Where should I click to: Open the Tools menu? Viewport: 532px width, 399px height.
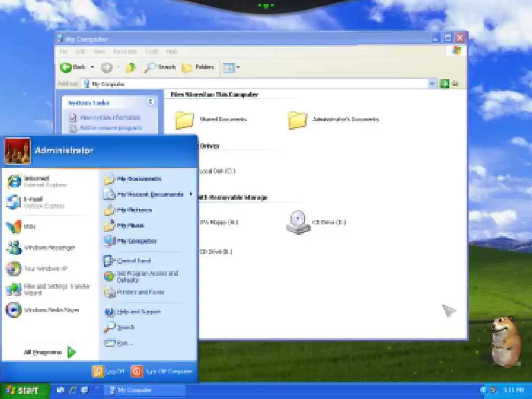(152, 51)
